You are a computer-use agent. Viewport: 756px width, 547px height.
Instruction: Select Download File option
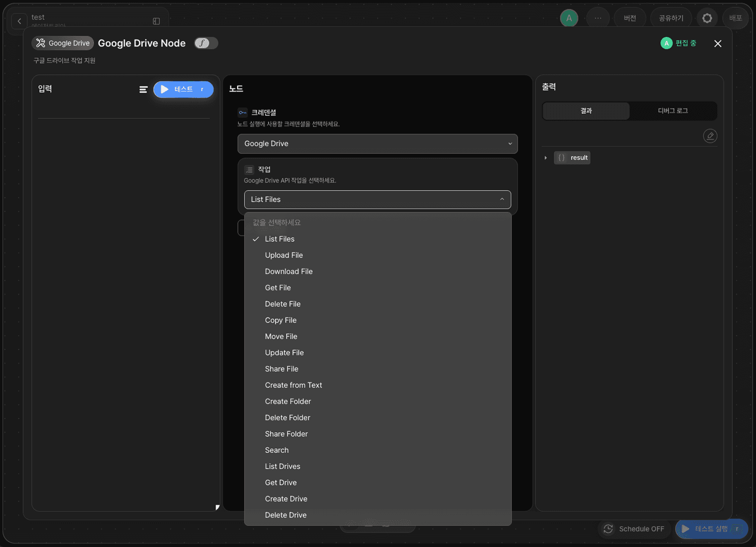pos(378,271)
